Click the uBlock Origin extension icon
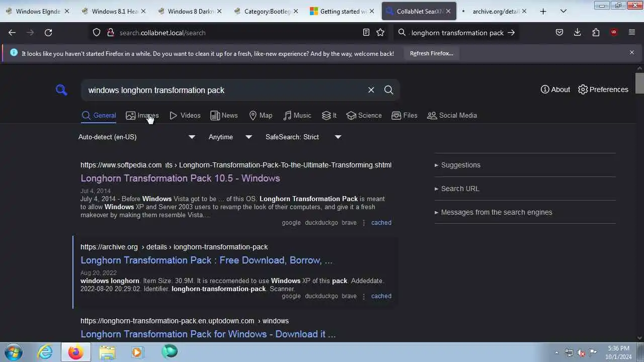644x362 pixels. click(614, 33)
